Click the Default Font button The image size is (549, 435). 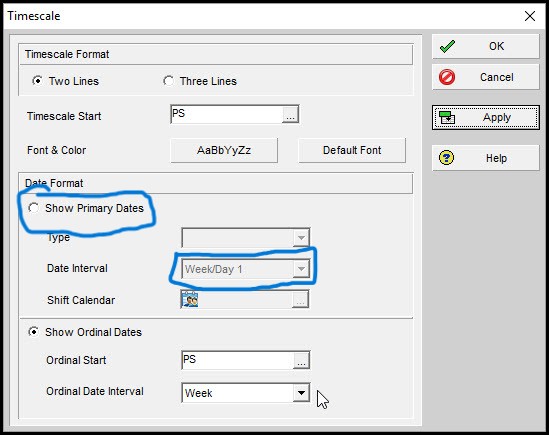tap(352, 150)
